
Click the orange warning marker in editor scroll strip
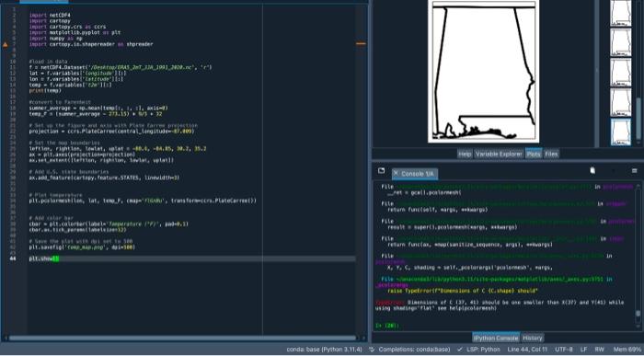pos(361,43)
